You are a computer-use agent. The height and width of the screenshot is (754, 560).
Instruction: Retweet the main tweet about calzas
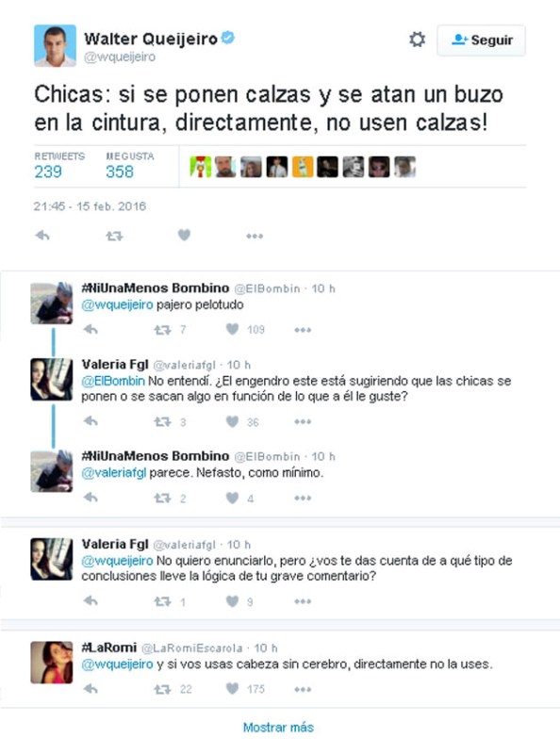click(x=114, y=237)
